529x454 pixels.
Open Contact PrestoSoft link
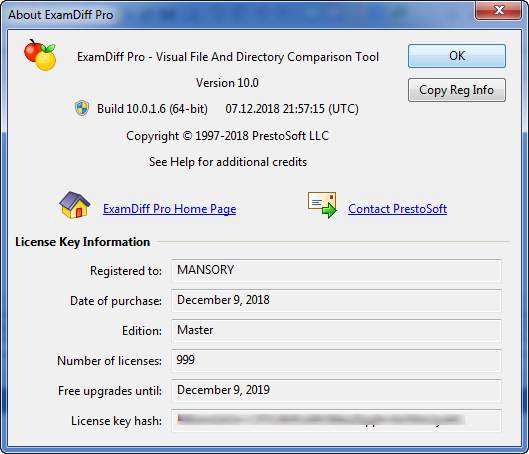coord(397,209)
